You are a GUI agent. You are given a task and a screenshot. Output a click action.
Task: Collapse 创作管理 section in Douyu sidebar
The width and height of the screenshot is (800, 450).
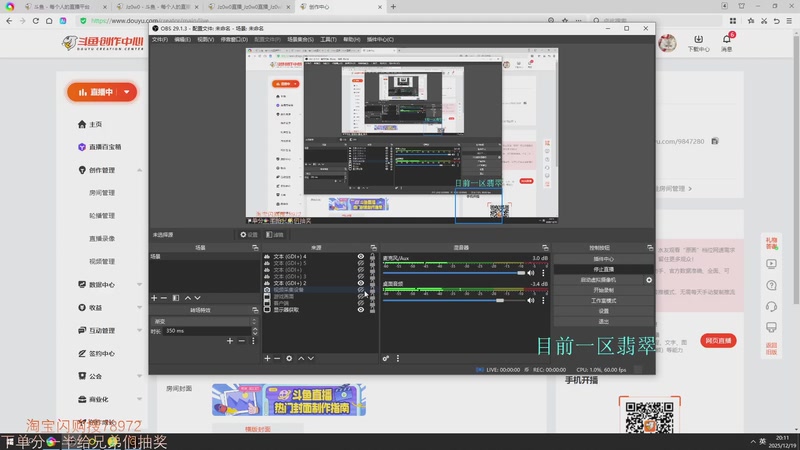coord(139,170)
